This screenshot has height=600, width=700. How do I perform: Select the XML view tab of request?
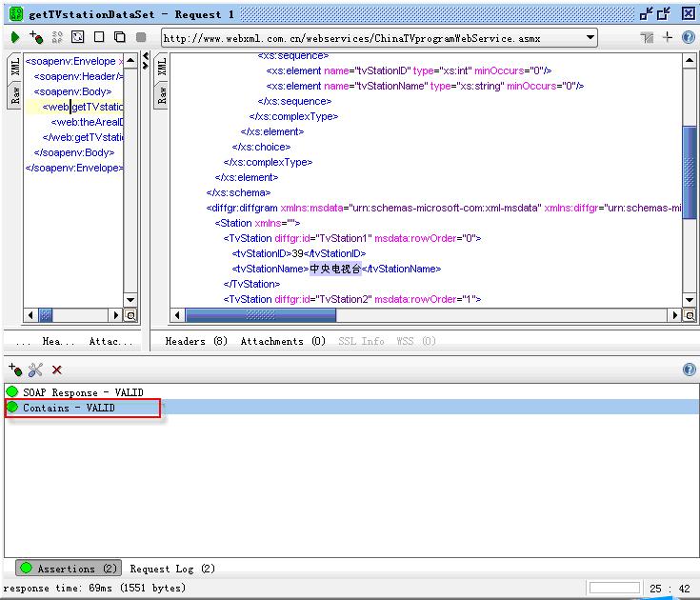[x=14, y=67]
